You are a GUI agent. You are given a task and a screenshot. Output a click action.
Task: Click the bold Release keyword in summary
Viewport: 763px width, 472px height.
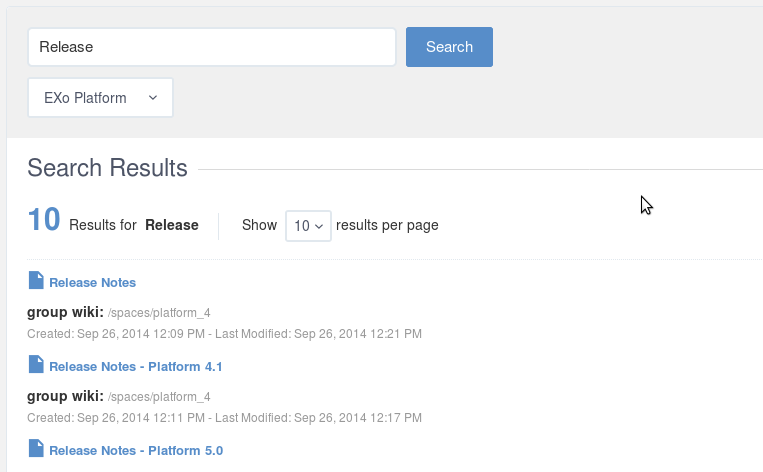click(x=172, y=225)
